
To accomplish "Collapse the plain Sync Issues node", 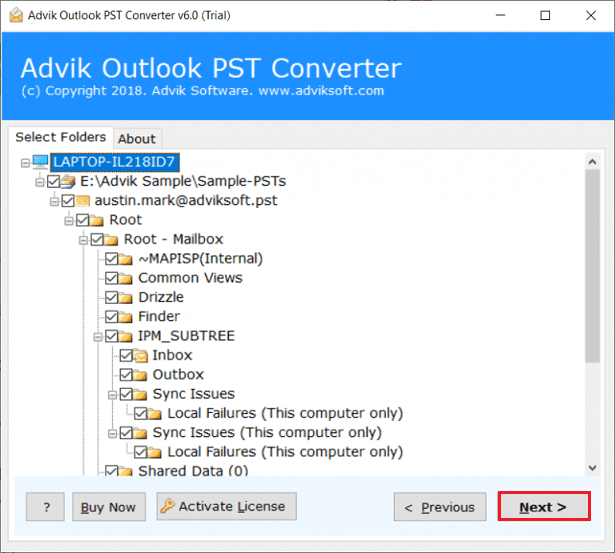I will pyautogui.click(x=113, y=395).
